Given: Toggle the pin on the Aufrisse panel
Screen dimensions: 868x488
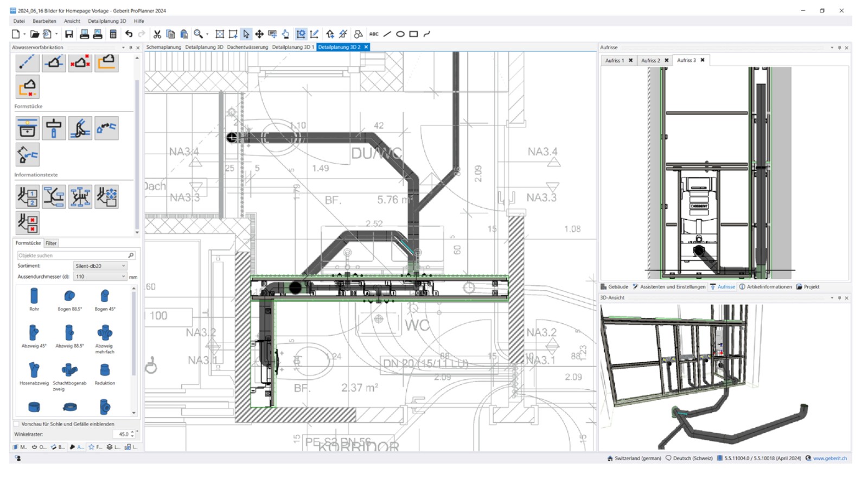Looking at the screenshot, I should click(839, 47).
